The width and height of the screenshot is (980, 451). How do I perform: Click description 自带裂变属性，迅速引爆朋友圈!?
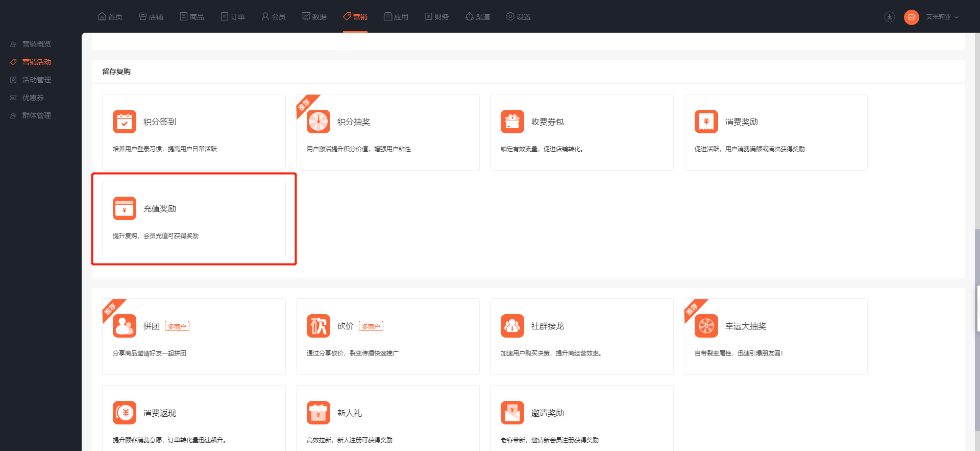pos(739,353)
